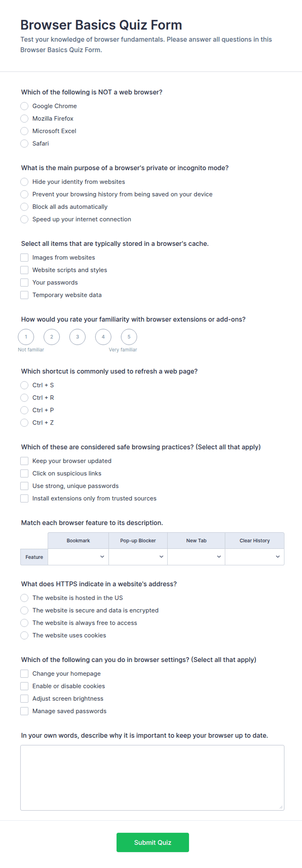Open the Bookmark column dropdown
Image resolution: width=302 pixels, height=868 pixels.
pos(78,557)
